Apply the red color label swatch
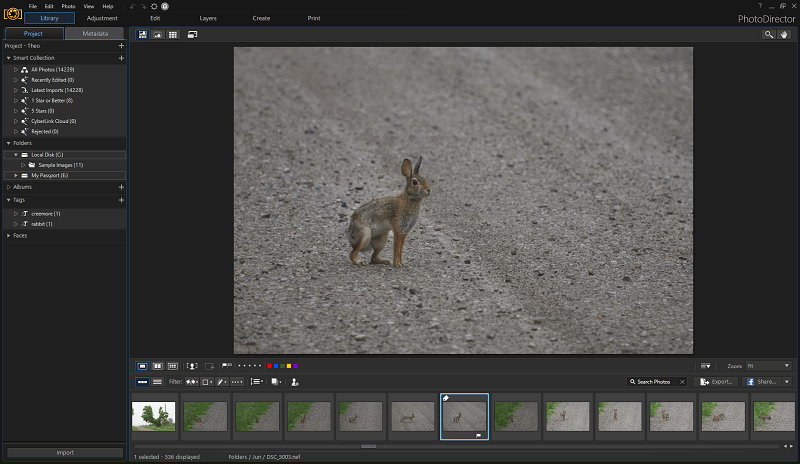 point(269,366)
